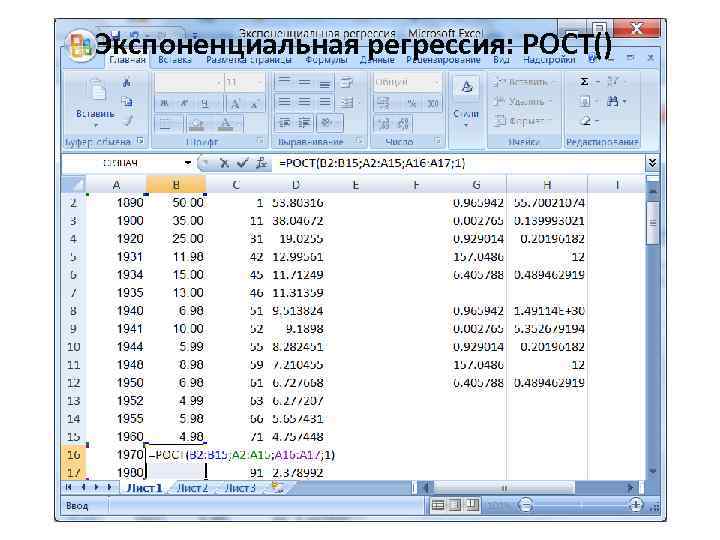This screenshot has width=720, height=540.
Task: Click the Copy icon in clipboard group
Action: point(127,102)
